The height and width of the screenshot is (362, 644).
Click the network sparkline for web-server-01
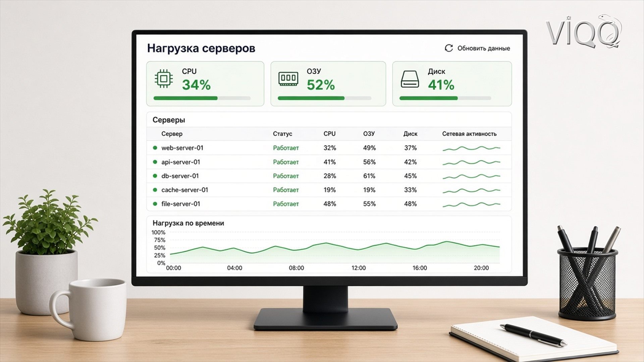[x=471, y=148]
